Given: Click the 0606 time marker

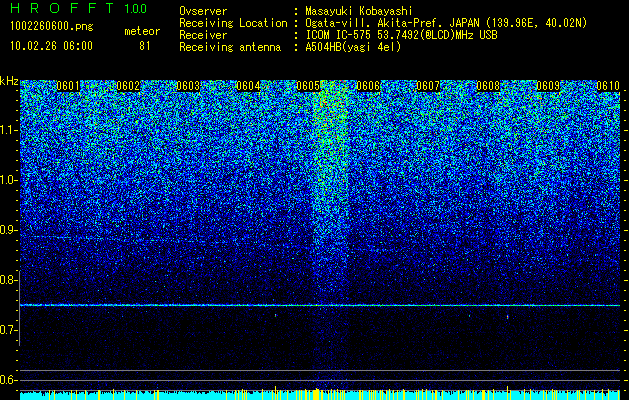Looking at the screenshot, I should (368, 86).
